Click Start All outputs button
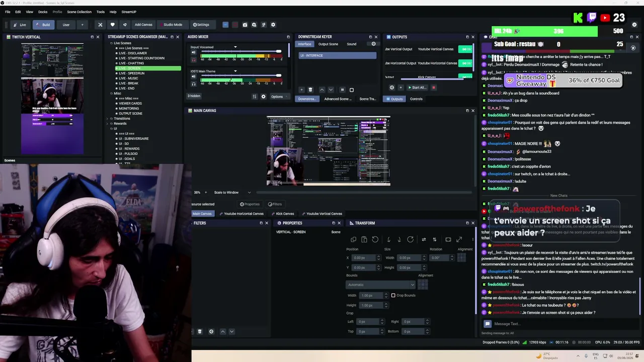644x362 pixels. click(x=417, y=87)
